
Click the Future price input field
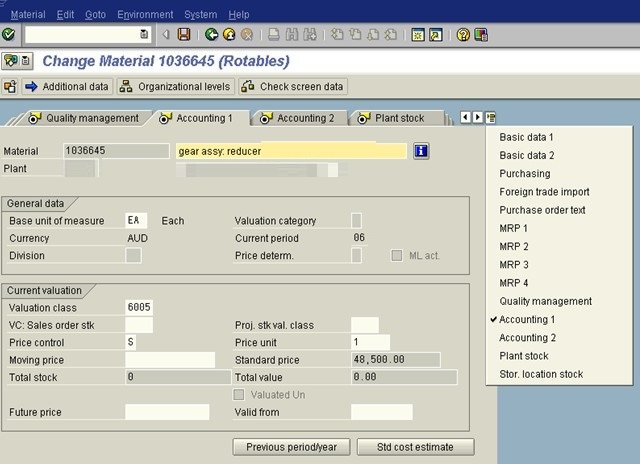(167, 412)
